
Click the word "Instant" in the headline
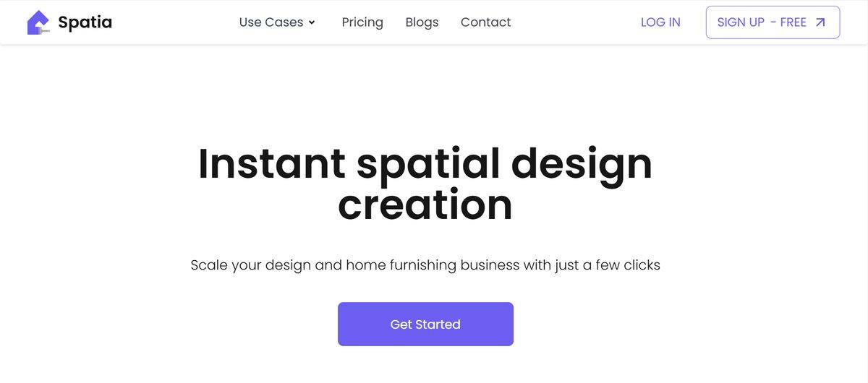[271, 163]
